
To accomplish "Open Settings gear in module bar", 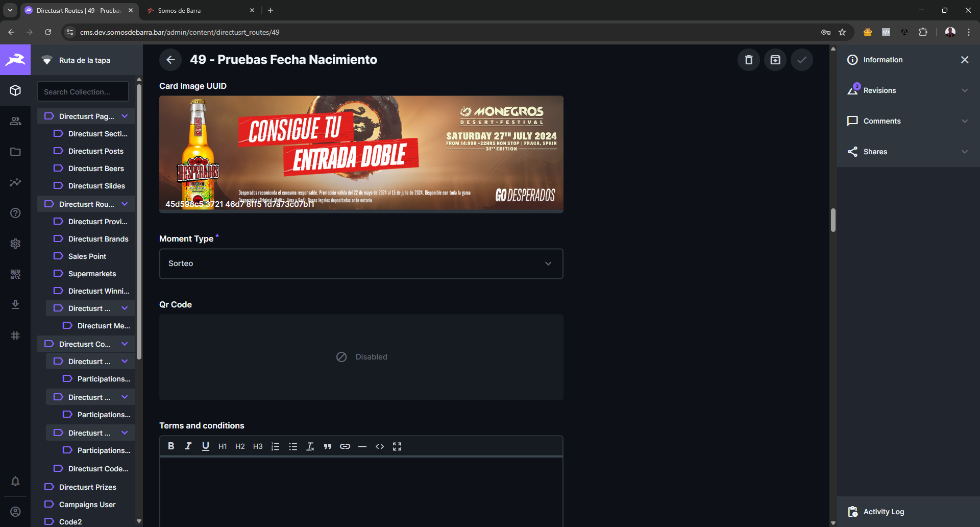I will click(x=15, y=244).
